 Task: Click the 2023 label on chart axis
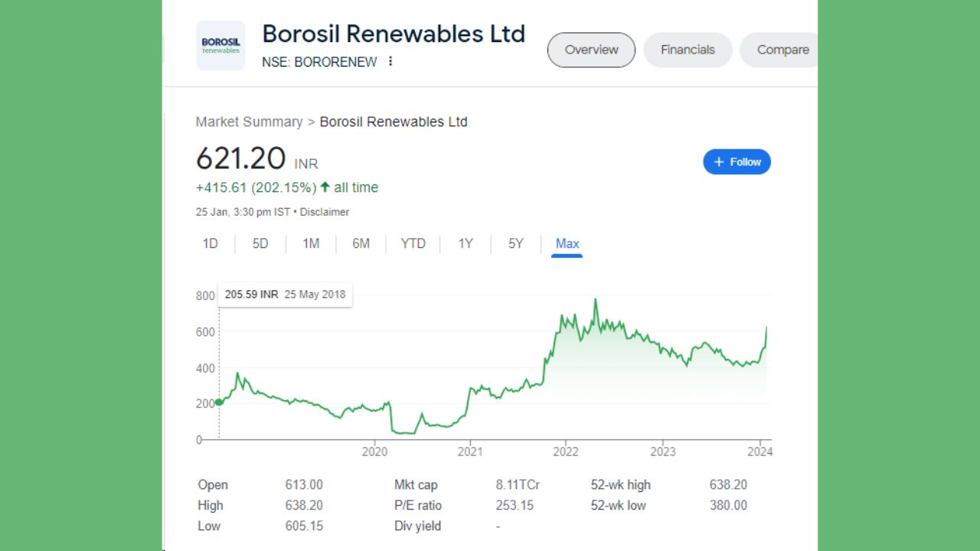pos(663,452)
